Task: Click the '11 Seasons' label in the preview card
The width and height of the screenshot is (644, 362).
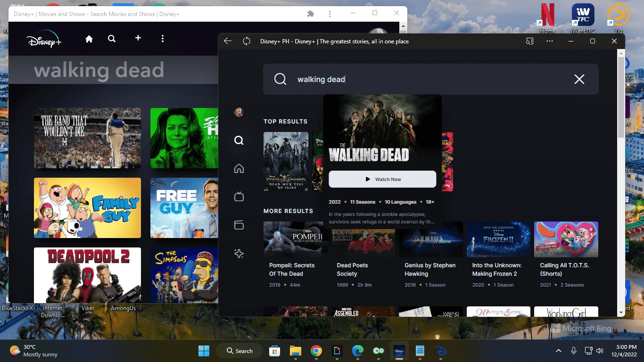Action: 363,202
